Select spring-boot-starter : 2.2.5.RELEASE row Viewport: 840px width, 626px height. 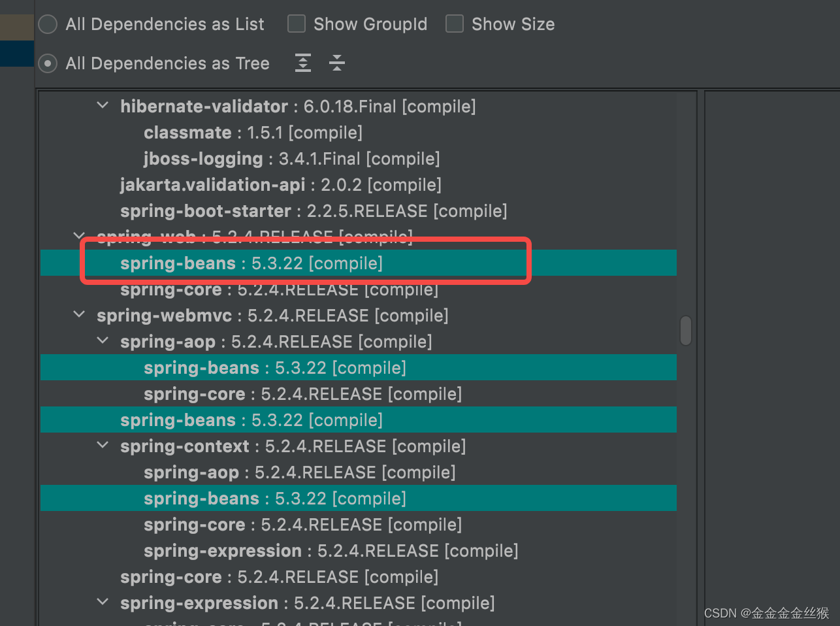pyautogui.click(x=358, y=211)
